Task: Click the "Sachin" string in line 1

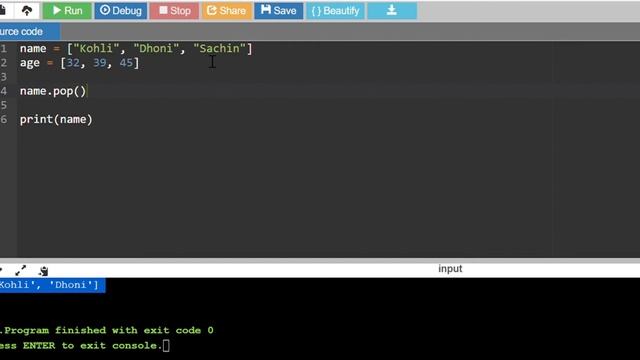Action: [219, 49]
